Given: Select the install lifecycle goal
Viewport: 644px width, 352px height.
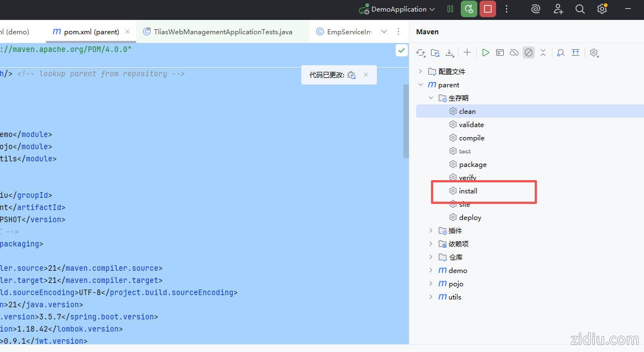Looking at the screenshot, I should tap(468, 191).
